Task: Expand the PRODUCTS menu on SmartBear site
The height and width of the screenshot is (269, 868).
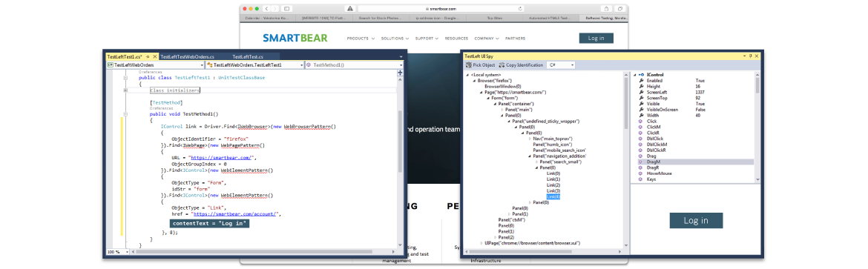Action: coord(361,39)
